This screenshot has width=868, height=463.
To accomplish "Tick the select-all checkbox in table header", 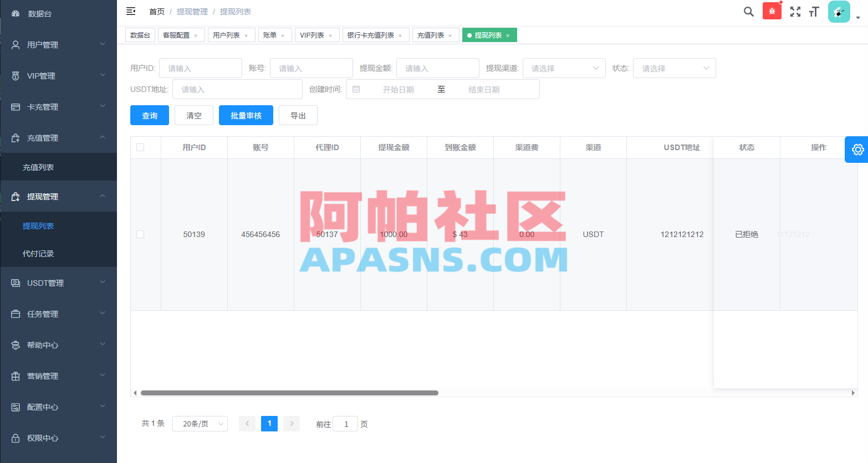I will pyautogui.click(x=140, y=147).
